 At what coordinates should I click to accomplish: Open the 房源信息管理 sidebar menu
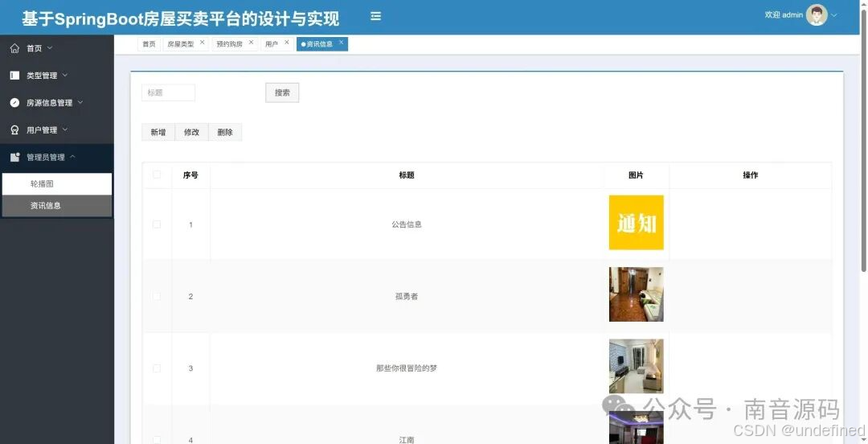click(57, 102)
